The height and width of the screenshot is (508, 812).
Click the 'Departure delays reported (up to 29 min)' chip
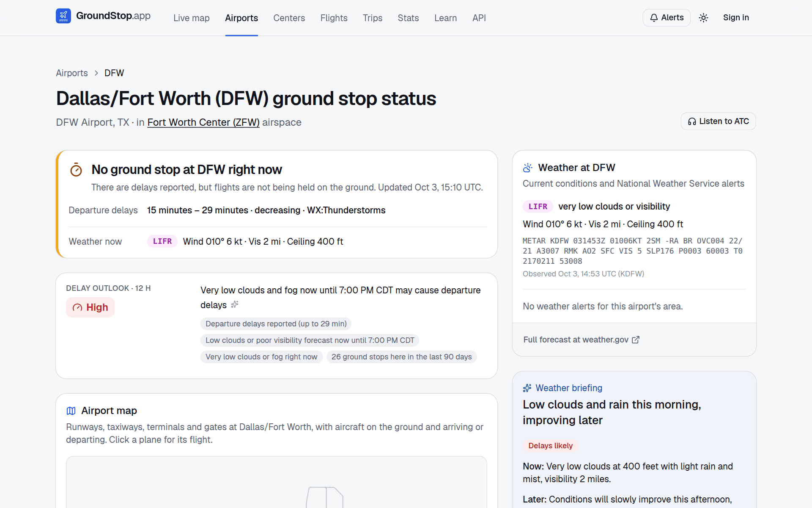(x=276, y=324)
